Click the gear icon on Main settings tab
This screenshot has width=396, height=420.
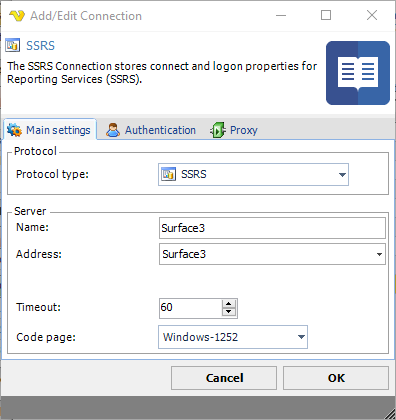coord(14,130)
